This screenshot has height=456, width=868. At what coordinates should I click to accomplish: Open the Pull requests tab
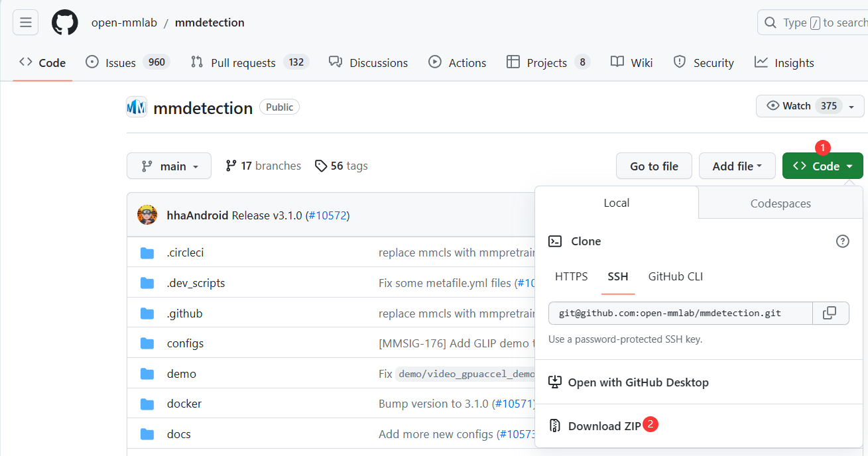[250, 62]
